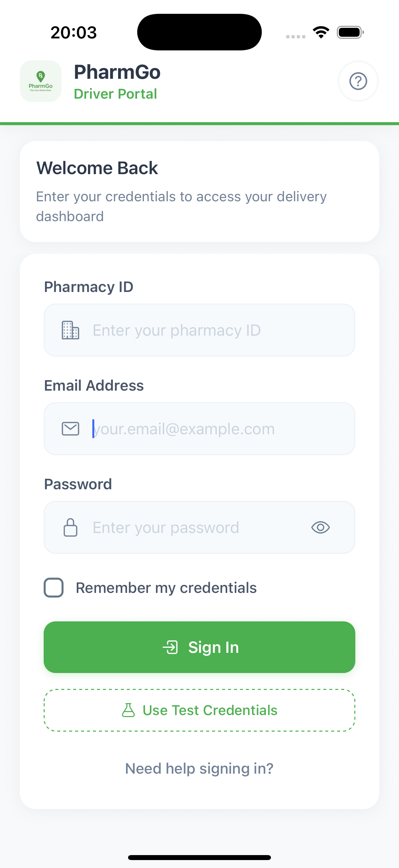Check the Remember my credentials checkbox
The height and width of the screenshot is (868, 399).
[x=54, y=588]
